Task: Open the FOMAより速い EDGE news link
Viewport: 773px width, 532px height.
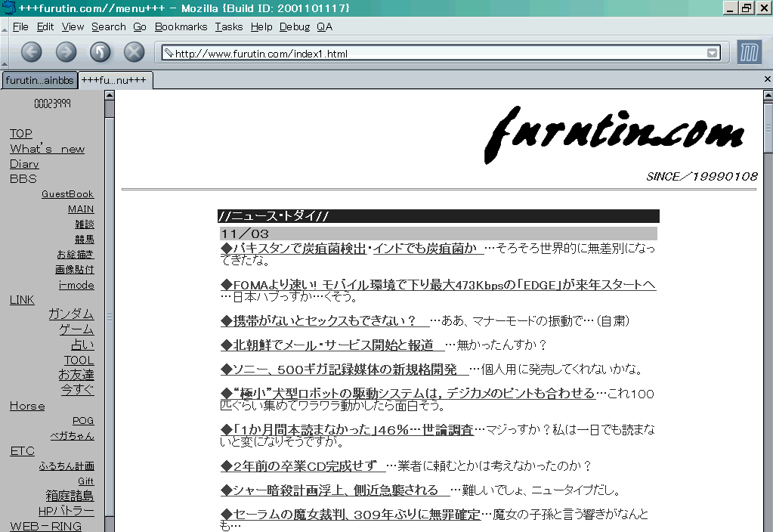Action: [x=438, y=284]
